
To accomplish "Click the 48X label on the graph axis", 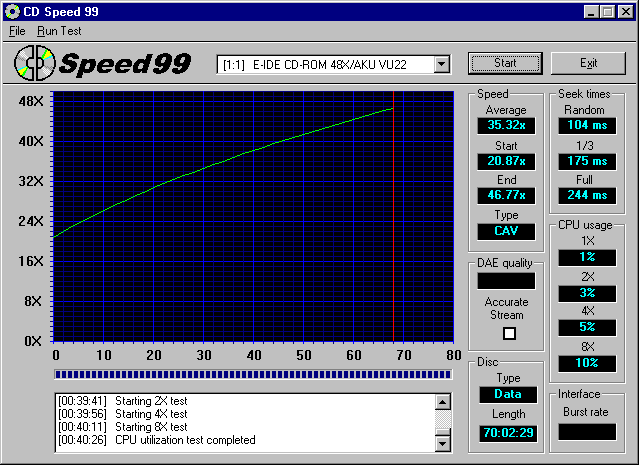I will coord(31,101).
